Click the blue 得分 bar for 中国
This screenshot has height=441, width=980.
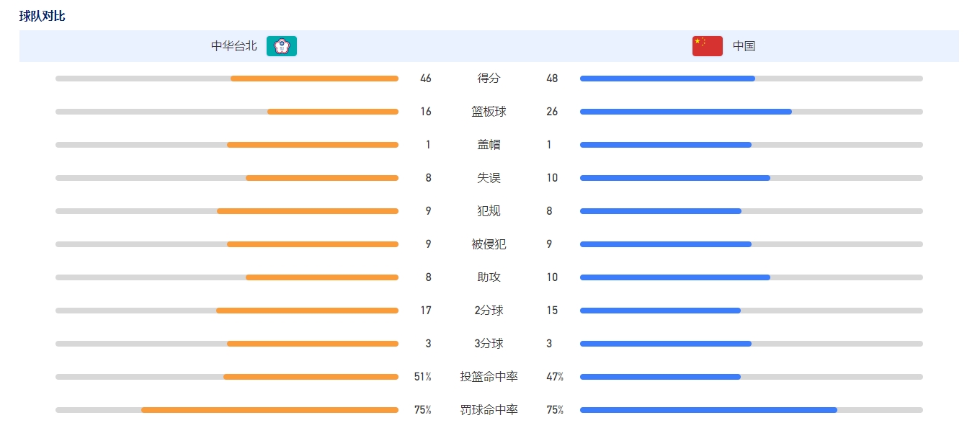pos(667,79)
